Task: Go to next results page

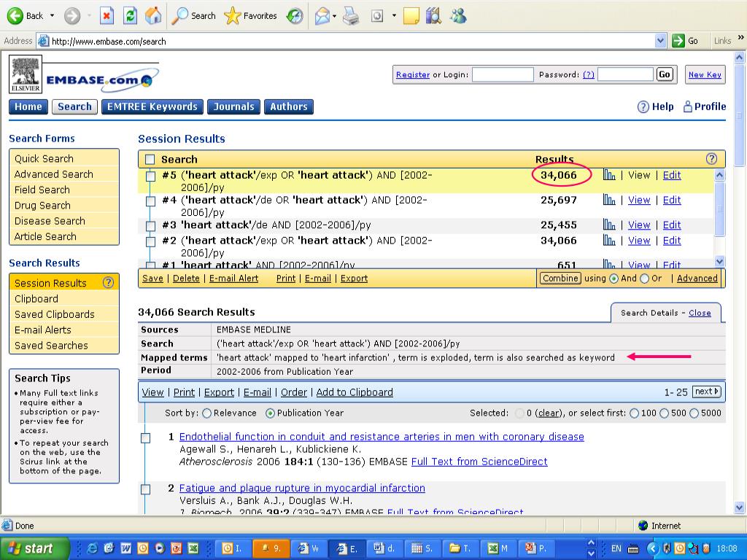Action: (707, 392)
